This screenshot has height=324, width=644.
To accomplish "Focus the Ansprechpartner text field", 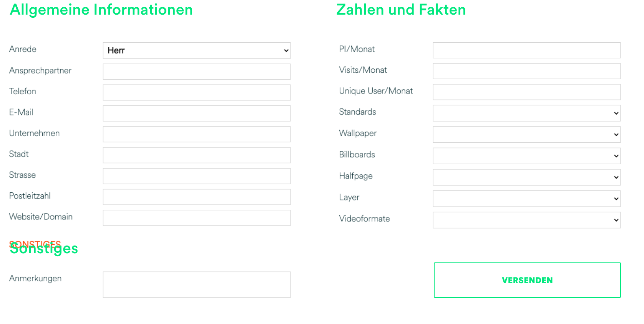I will (196, 72).
